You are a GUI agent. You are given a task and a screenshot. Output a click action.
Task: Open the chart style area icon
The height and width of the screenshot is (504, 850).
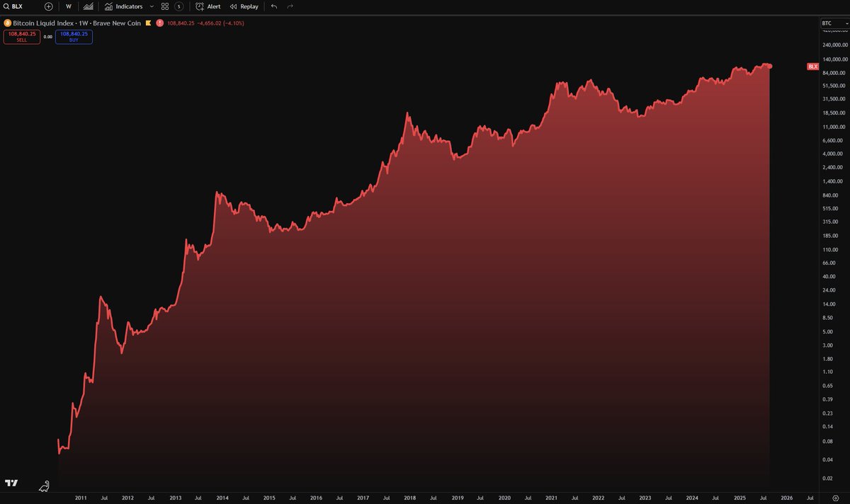[88, 6]
